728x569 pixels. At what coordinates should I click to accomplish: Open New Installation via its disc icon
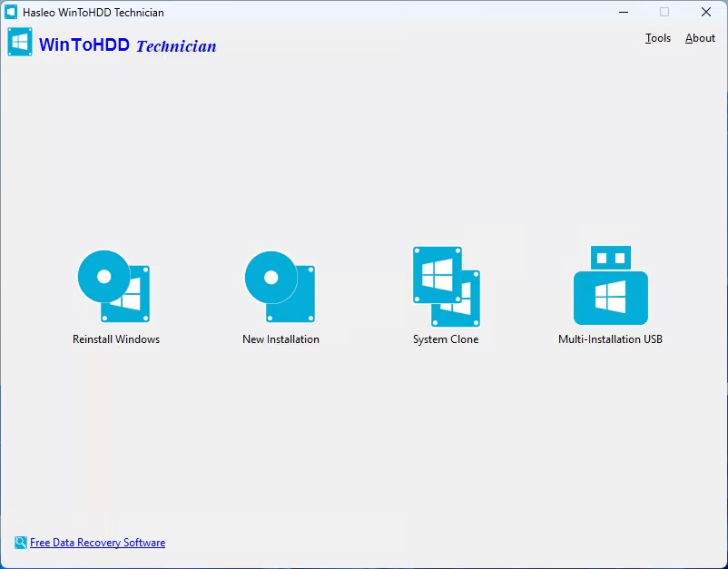pos(280,287)
